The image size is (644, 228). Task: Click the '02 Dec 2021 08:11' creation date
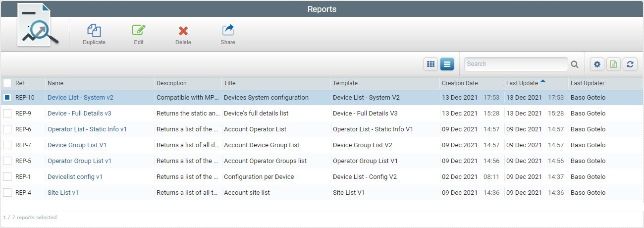coord(471,177)
